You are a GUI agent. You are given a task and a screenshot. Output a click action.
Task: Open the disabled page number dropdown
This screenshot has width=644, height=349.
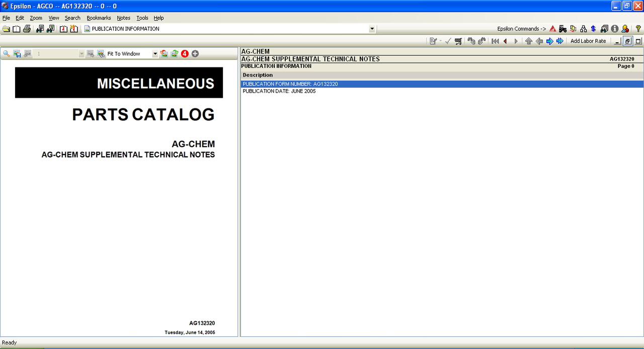tap(82, 54)
